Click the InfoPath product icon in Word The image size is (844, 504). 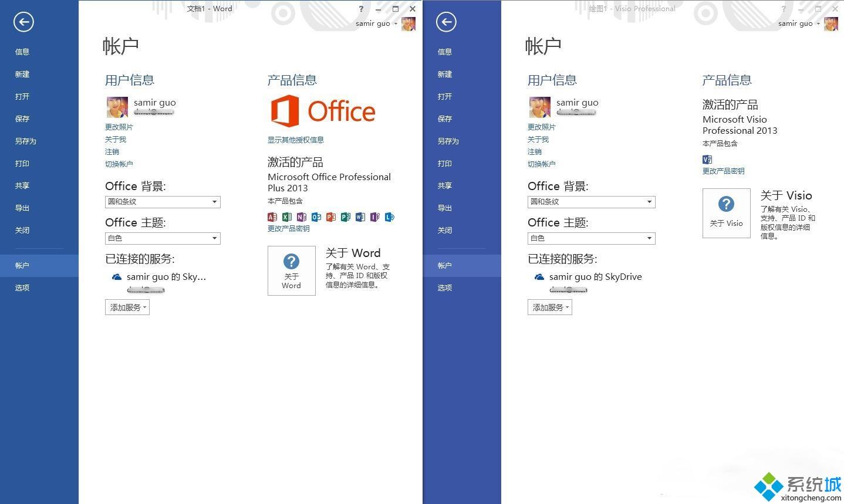(375, 217)
